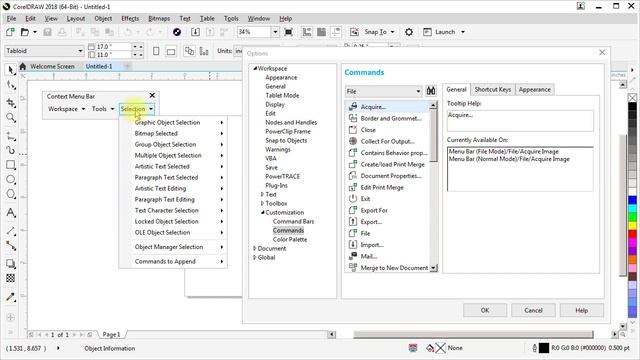
Task: Click the Search Content icon
Action: (177, 32)
